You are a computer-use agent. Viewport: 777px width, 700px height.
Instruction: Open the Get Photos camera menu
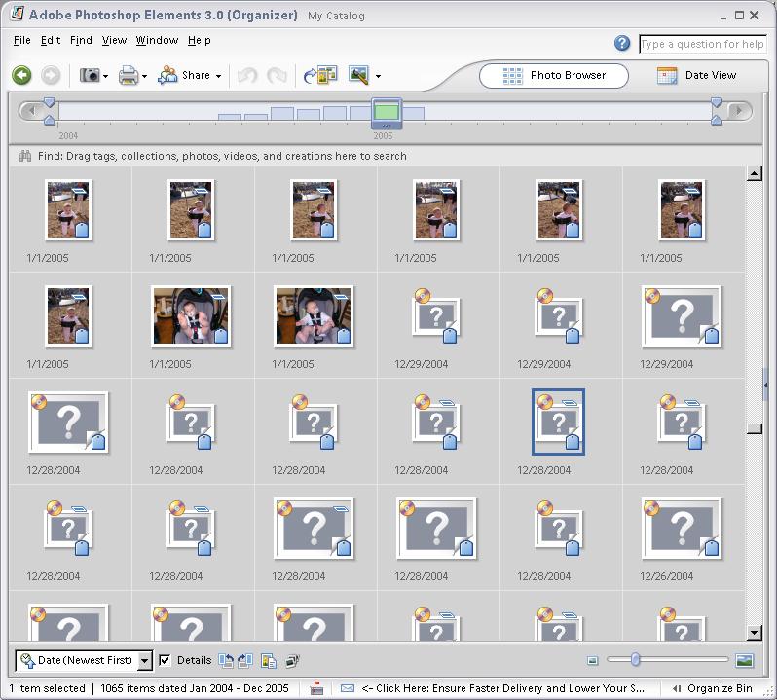coord(92,75)
